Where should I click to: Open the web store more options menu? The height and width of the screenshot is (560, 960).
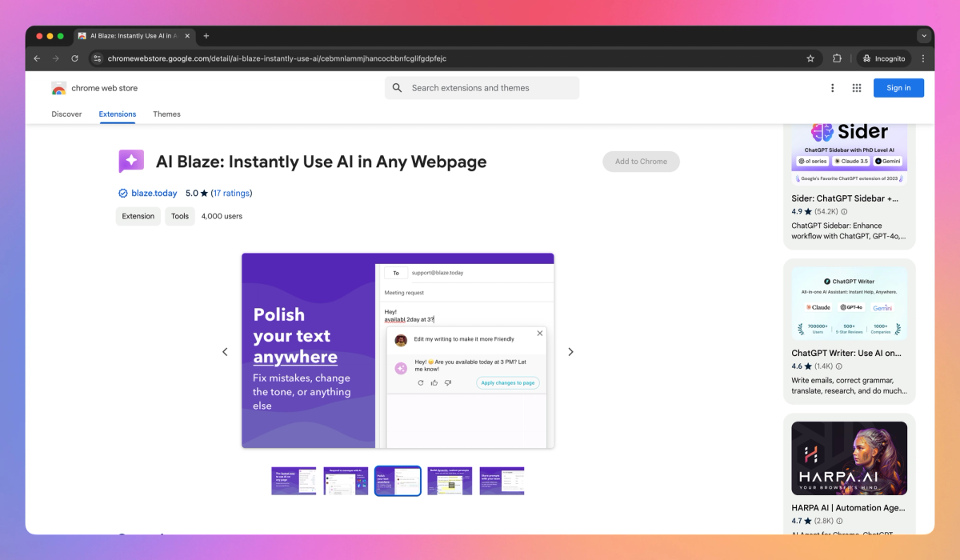[x=832, y=88]
